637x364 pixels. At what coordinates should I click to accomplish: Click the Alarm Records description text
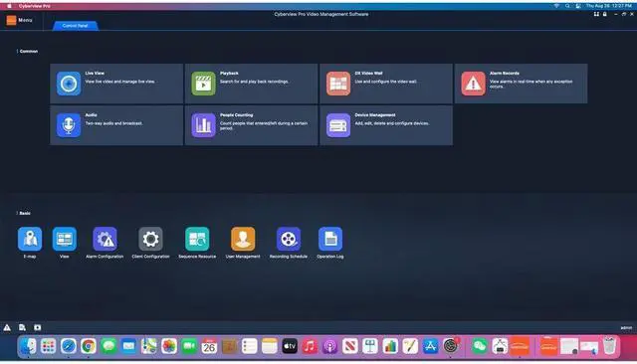(531, 84)
